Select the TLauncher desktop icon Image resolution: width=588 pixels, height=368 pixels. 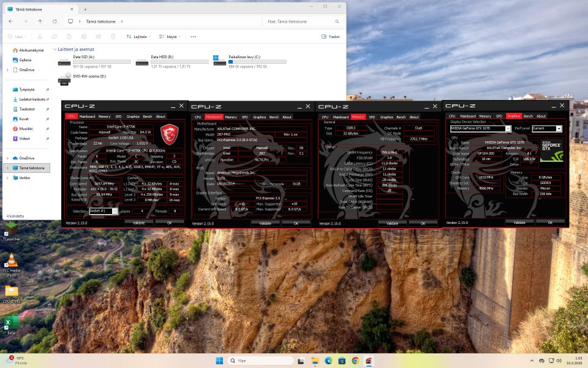[11, 231]
